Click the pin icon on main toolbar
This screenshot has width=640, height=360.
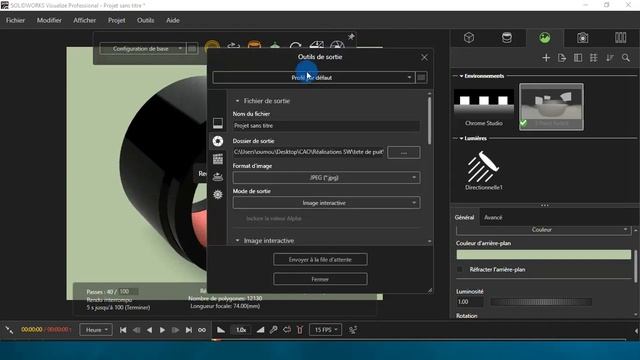351,37
